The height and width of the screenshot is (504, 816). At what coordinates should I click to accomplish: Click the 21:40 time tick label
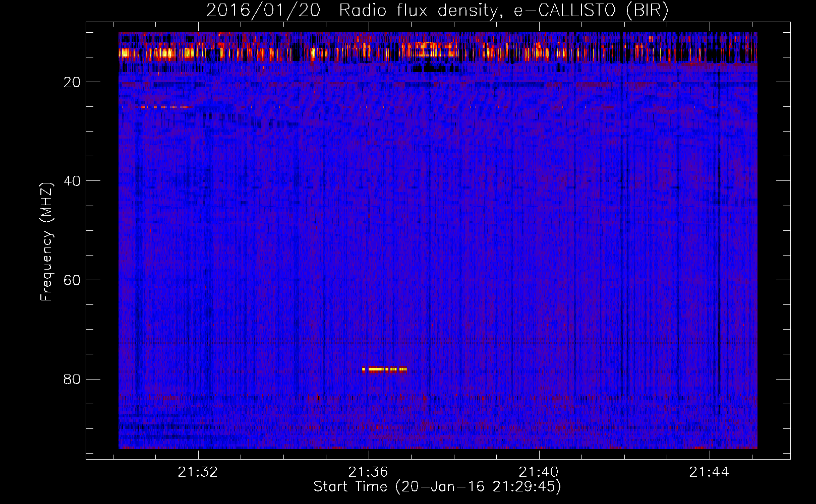pos(539,472)
